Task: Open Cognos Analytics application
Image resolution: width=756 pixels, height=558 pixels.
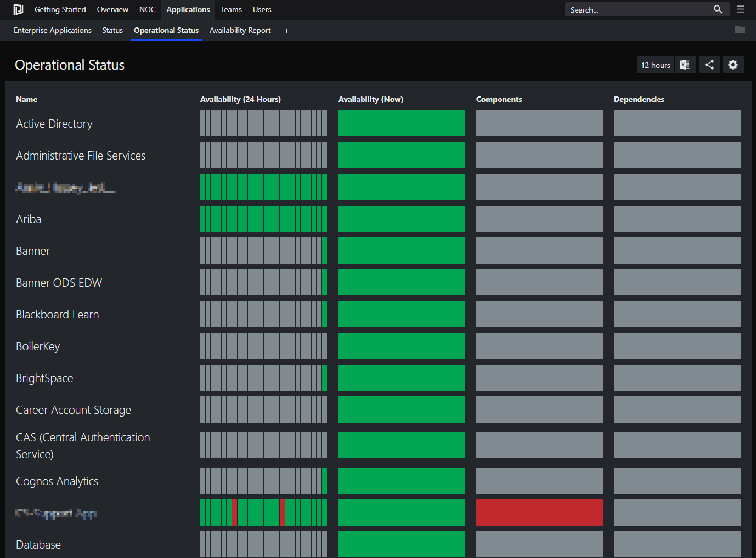Action: pos(57,481)
